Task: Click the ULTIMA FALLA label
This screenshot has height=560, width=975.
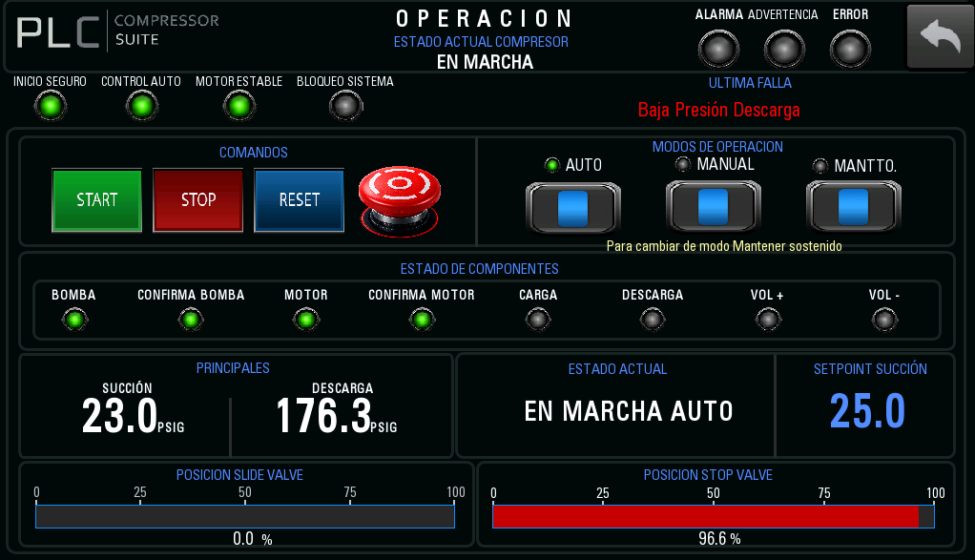Action: [750, 83]
